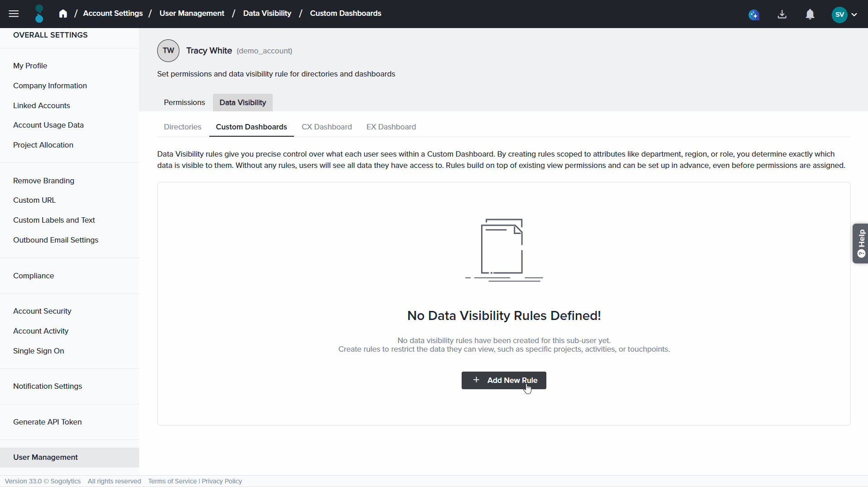The image size is (868, 487).
Task: Open Generate API Token in sidebar
Action: [48, 422]
